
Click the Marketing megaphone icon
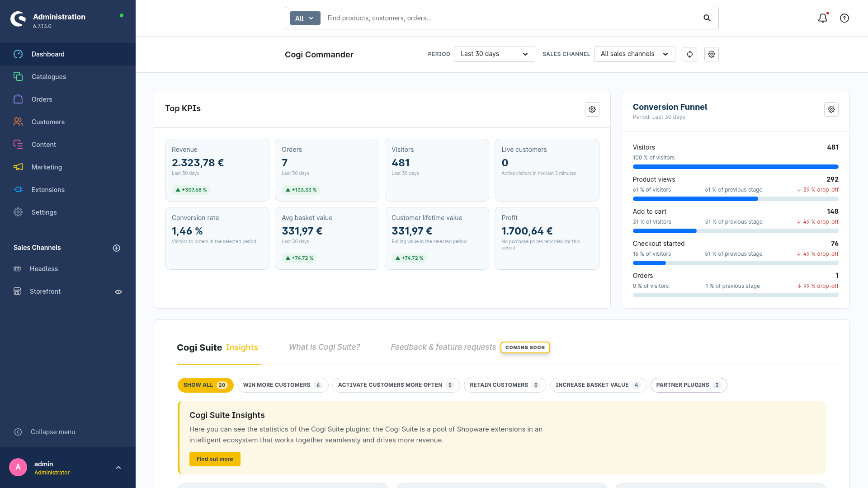pyautogui.click(x=18, y=167)
